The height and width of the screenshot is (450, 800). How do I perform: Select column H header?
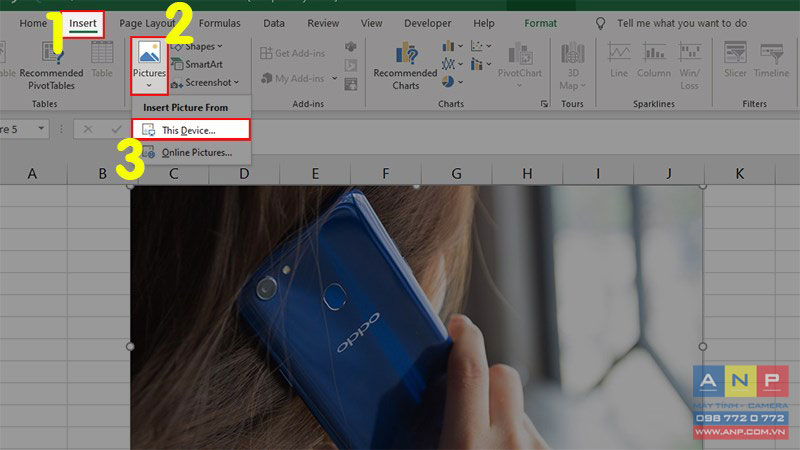(527, 173)
